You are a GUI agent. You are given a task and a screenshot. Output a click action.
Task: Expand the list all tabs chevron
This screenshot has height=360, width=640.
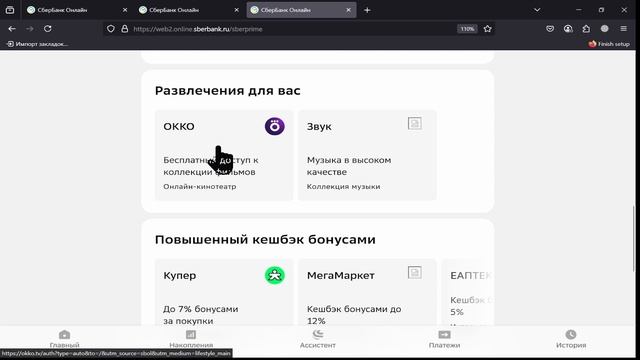pos(537,10)
